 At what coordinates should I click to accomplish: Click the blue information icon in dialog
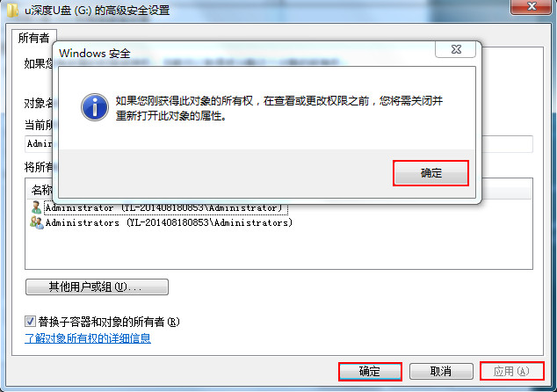[95, 107]
